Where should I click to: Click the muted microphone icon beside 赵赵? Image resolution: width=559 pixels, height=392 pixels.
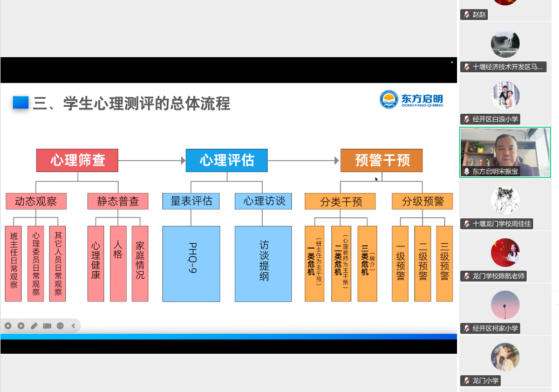click(x=466, y=15)
